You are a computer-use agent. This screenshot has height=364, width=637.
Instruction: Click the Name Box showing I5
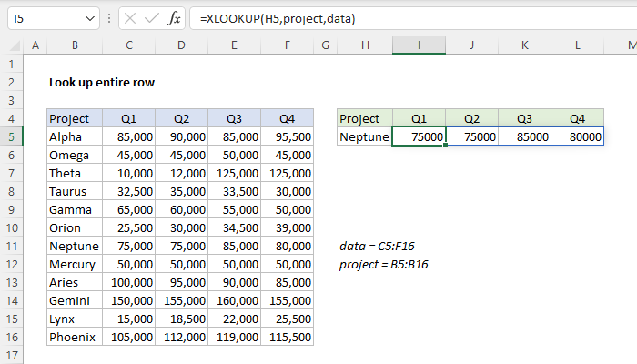(53, 19)
